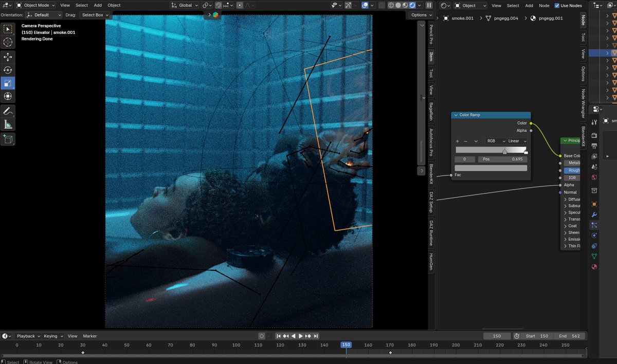This screenshot has height=364, width=617.
Task: Open timeline Marker menu
Action: 90,336
